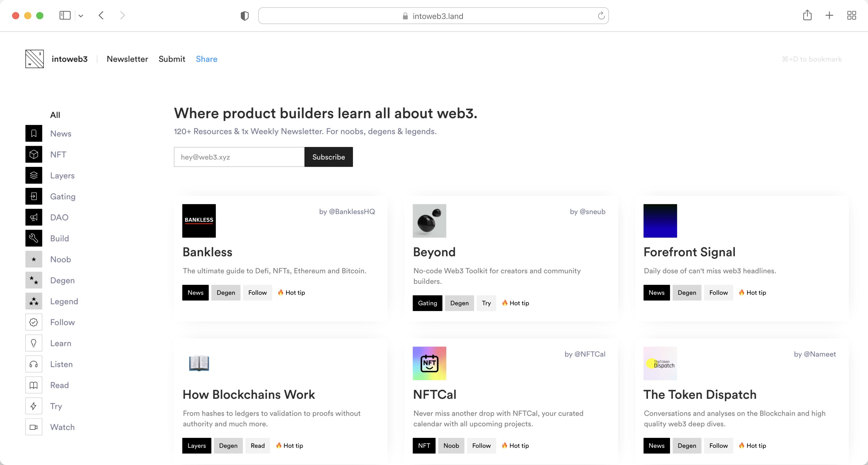Open The Token Dispatch logo thumbnail
The height and width of the screenshot is (465, 868).
point(660,363)
